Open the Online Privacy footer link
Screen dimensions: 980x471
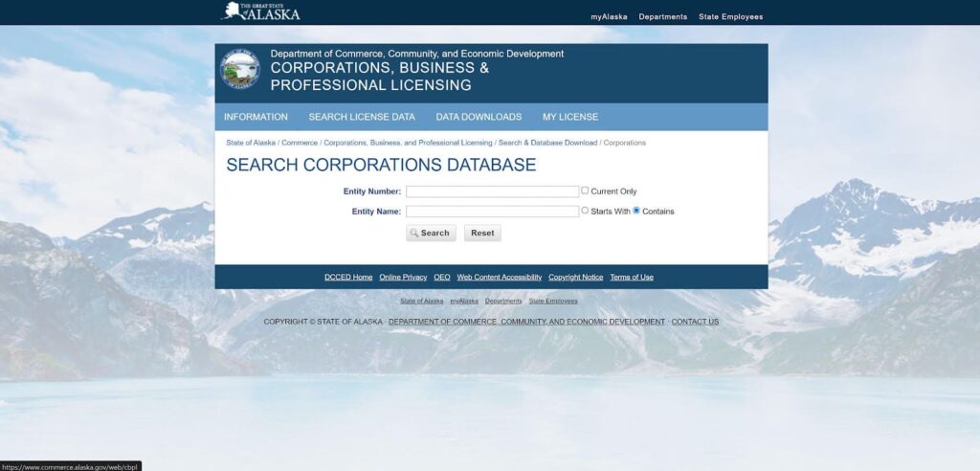tap(403, 278)
